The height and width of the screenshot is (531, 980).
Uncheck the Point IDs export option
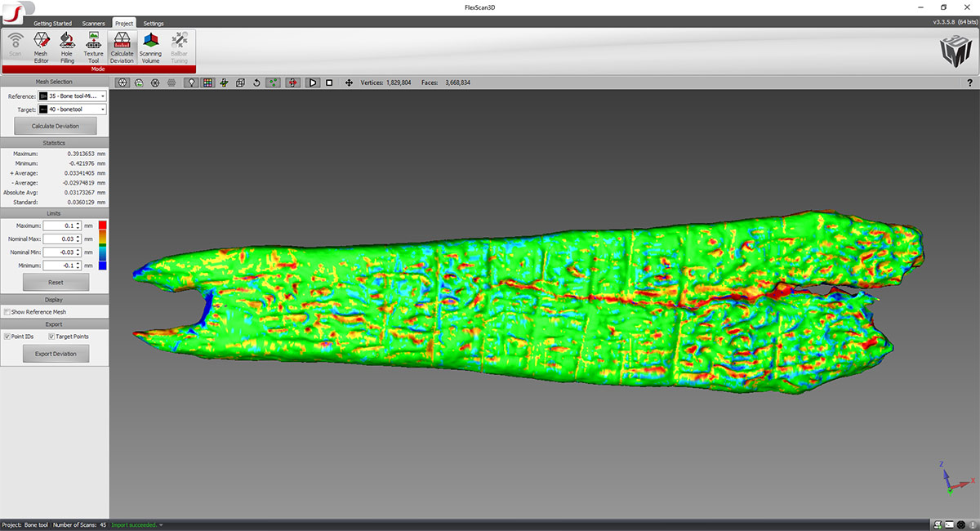(x=7, y=336)
